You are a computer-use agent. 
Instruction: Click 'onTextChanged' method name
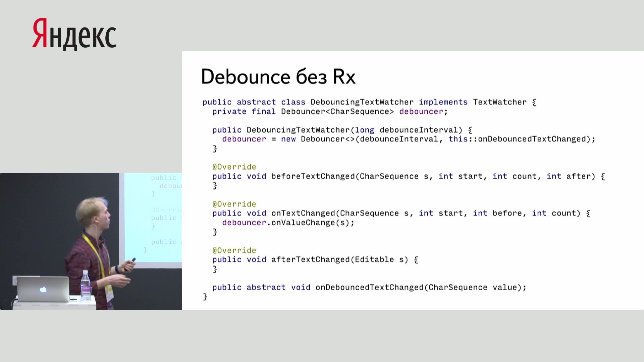[303, 213]
